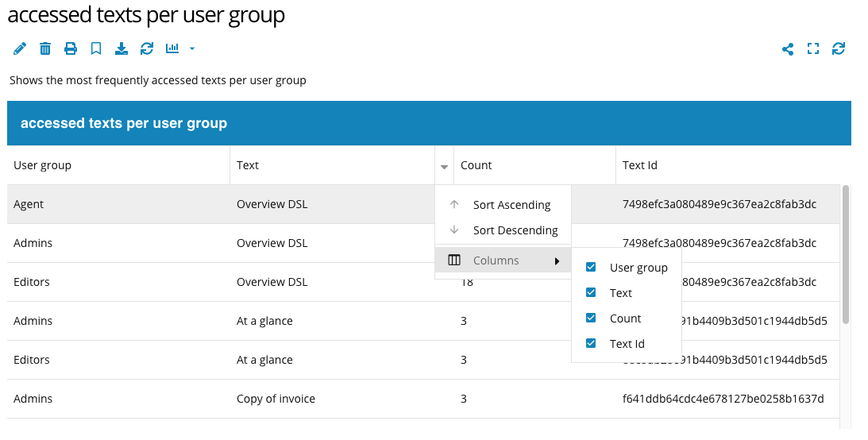Click the Text column header dropdown arrow
This screenshot has height=440, width=868.
point(444,166)
